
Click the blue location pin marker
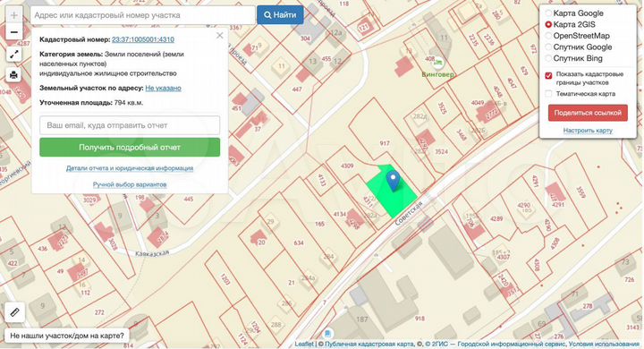(x=394, y=181)
